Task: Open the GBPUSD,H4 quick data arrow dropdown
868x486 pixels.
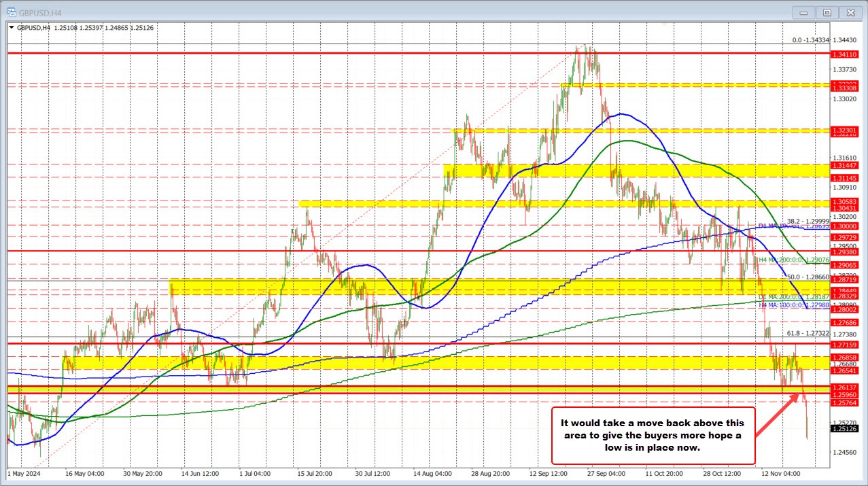Action: (x=12, y=28)
